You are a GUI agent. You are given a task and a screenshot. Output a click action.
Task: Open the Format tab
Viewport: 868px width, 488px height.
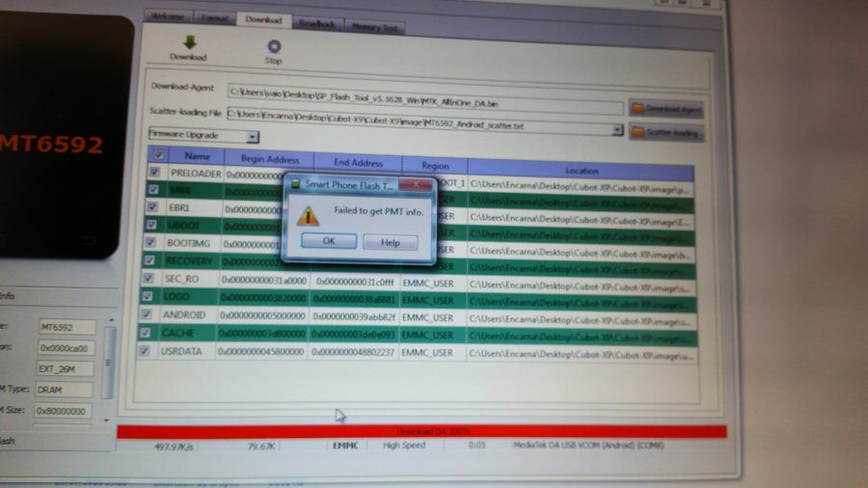click(214, 18)
